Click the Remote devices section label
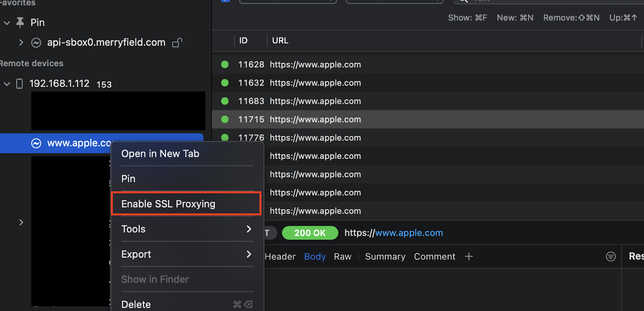Viewport: 644px width, 311px height. tap(31, 64)
